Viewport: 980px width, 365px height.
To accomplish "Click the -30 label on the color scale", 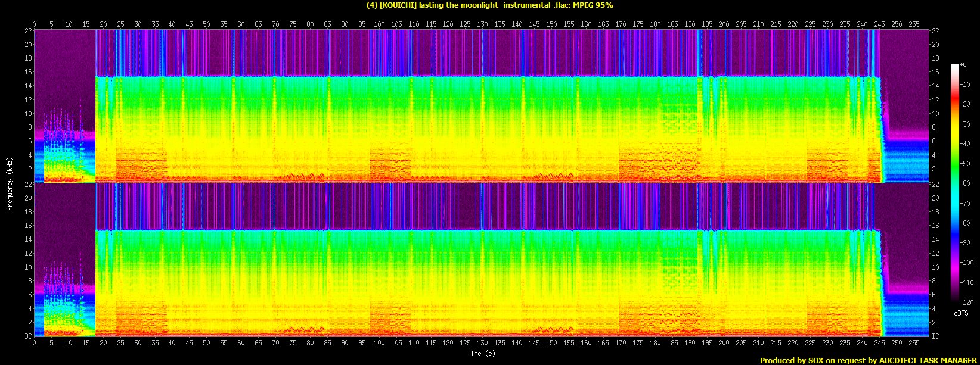I will 966,124.
